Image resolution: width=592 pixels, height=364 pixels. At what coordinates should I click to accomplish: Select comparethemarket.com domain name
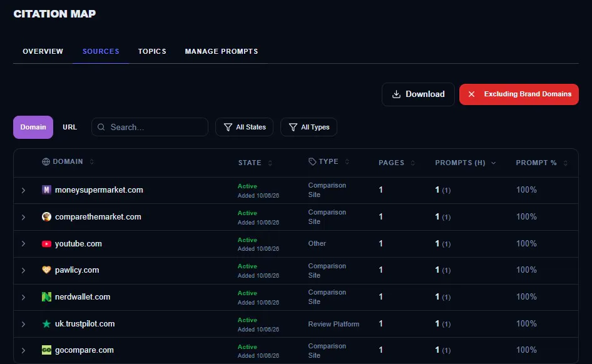[98, 217]
